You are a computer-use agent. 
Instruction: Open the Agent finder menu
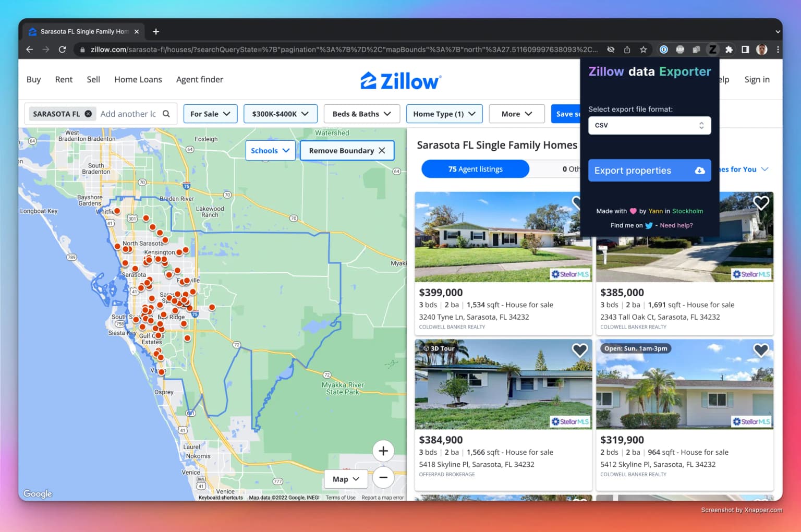pos(200,79)
